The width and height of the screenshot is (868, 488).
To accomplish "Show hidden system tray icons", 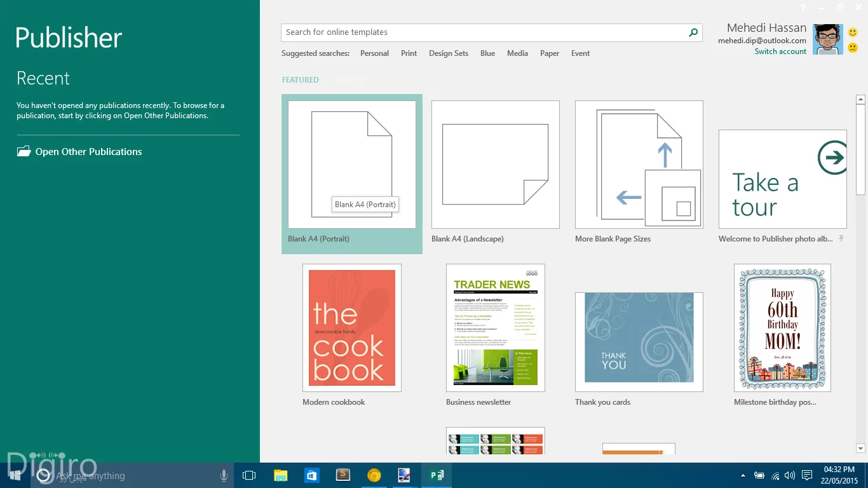I will pyautogui.click(x=743, y=475).
